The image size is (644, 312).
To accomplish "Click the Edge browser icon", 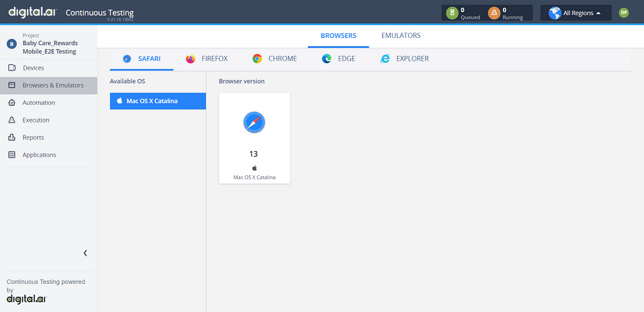I will point(326,59).
